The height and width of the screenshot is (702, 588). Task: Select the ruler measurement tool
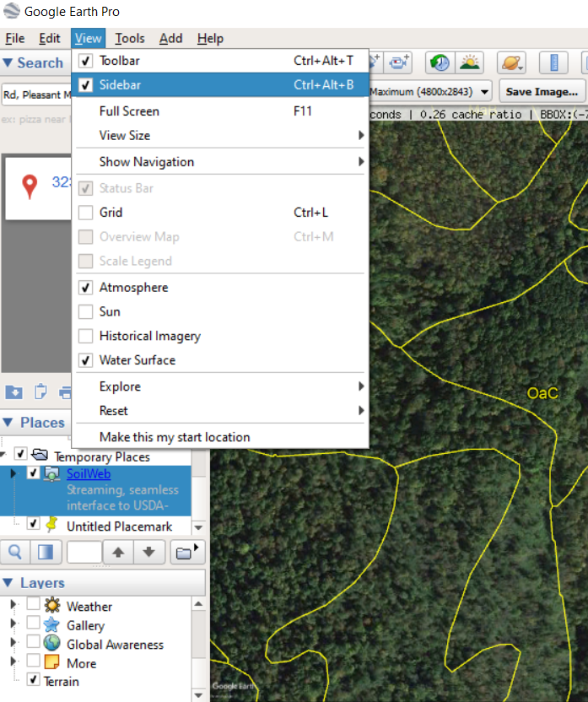pos(553,63)
